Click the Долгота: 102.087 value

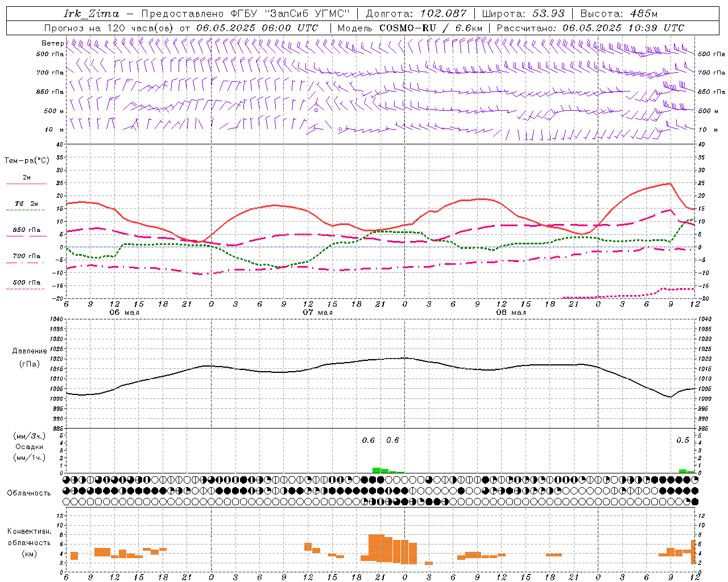(x=416, y=14)
